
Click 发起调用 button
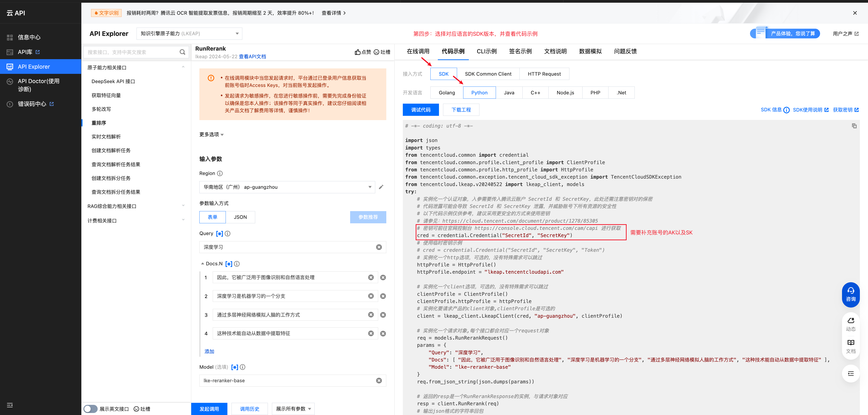pyautogui.click(x=209, y=409)
